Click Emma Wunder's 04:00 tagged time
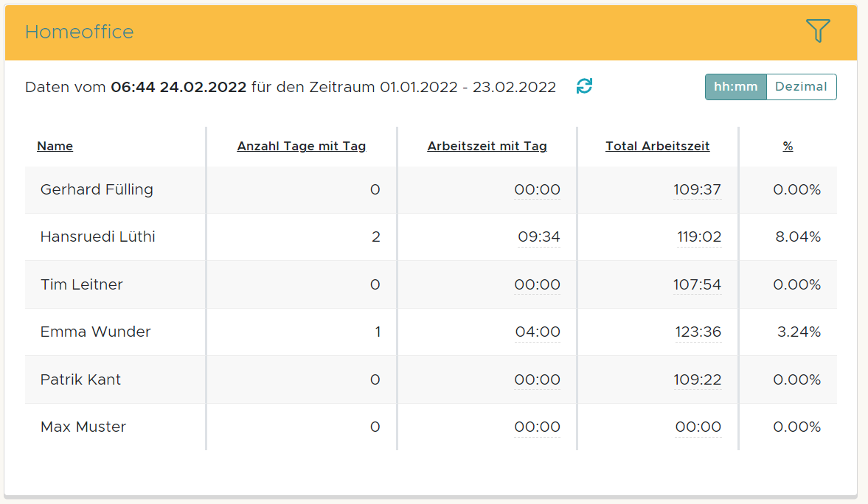 [538, 332]
